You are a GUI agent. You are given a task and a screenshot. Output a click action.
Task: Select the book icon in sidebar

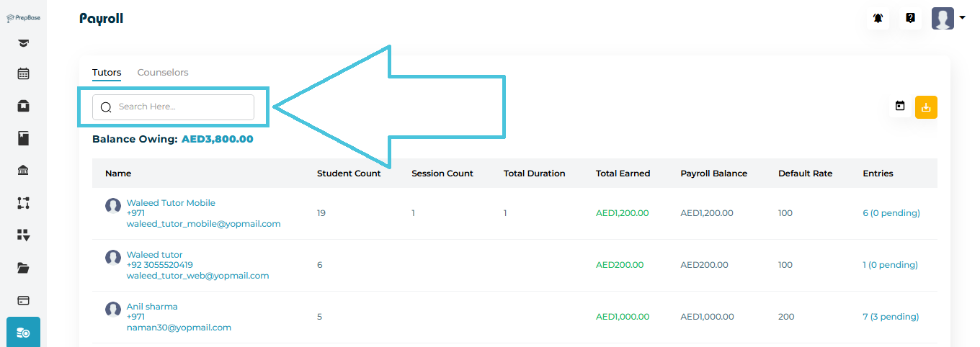click(23, 138)
